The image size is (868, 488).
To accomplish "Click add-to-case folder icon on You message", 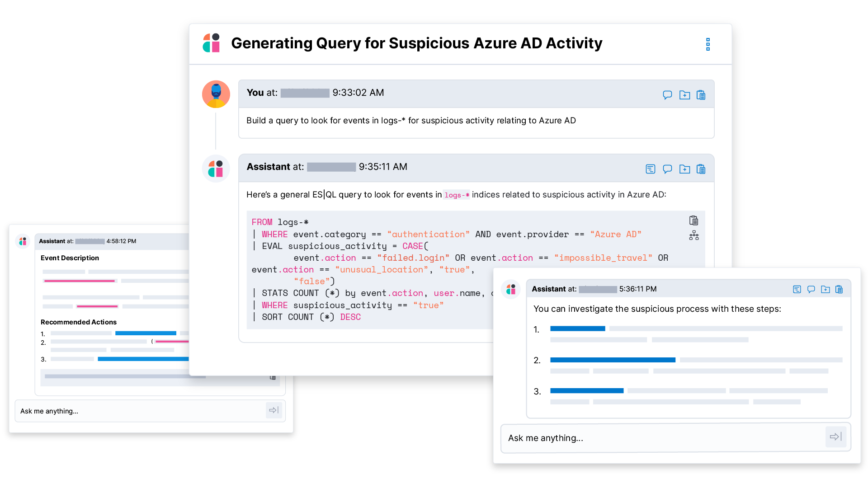I will pyautogui.click(x=684, y=95).
